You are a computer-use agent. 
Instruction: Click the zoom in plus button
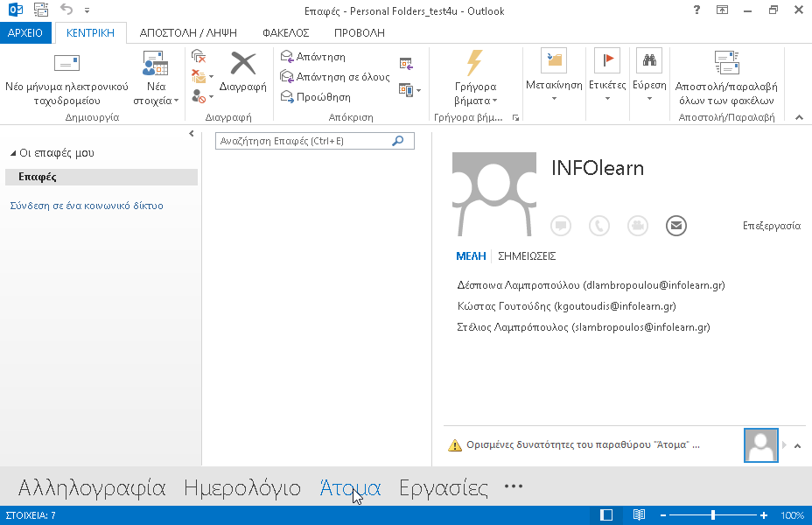763,515
